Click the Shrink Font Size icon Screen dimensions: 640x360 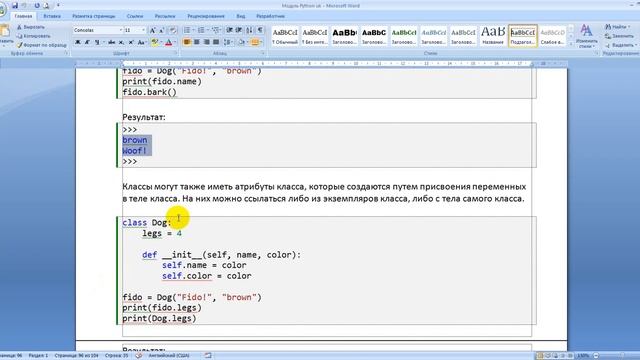(x=162, y=31)
